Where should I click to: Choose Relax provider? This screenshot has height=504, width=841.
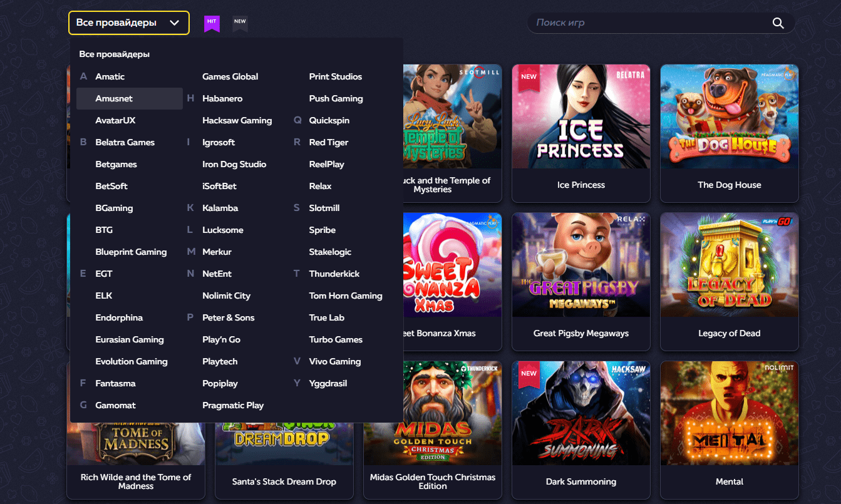point(320,186)
